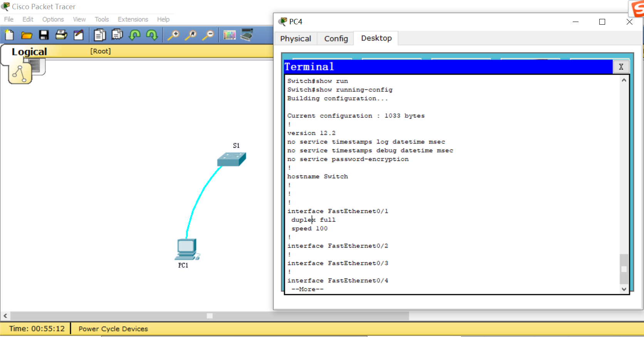Screen dimensions: 644x337
Task: Click the simulation Time display
Action: 37,329
